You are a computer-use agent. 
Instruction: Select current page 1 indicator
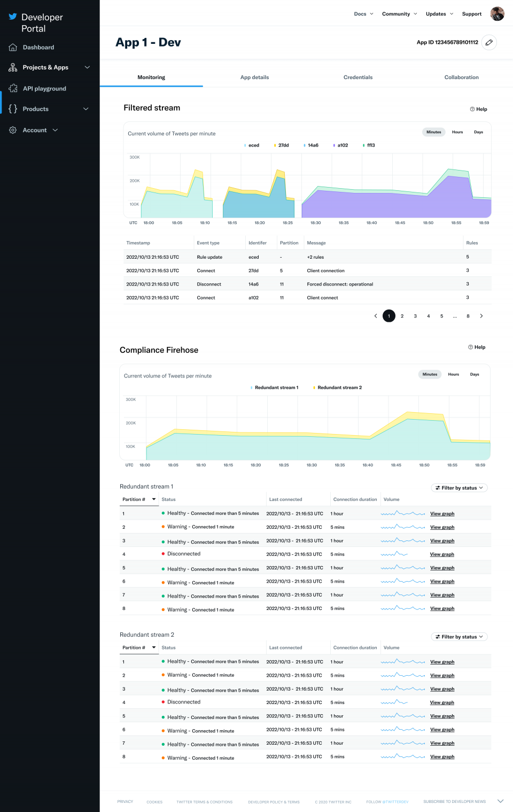coord(389,316)
